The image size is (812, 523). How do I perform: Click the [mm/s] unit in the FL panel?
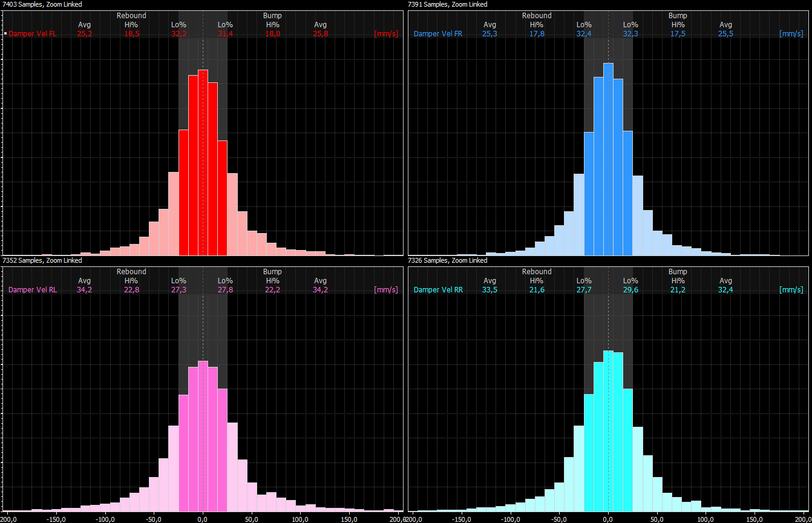(386, 34)
